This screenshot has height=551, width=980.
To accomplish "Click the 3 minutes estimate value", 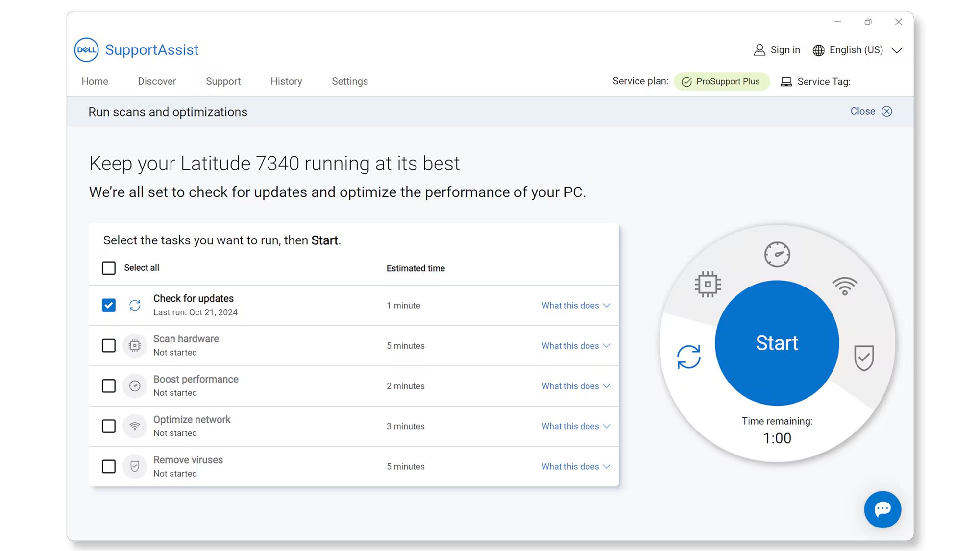I will [x=406, y=426].
